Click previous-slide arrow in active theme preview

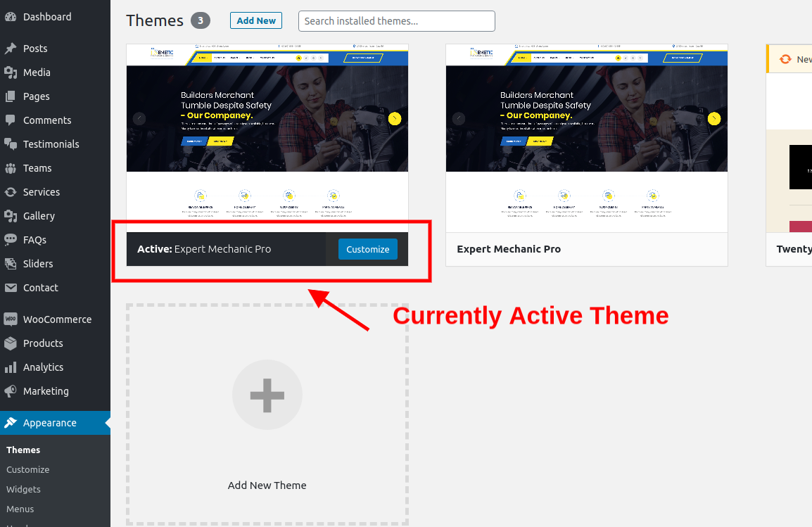pyautogui.click(x=139, y=118)
